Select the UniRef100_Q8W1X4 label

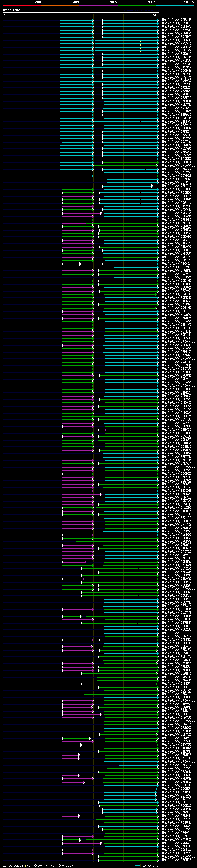[x=177, y=50]
